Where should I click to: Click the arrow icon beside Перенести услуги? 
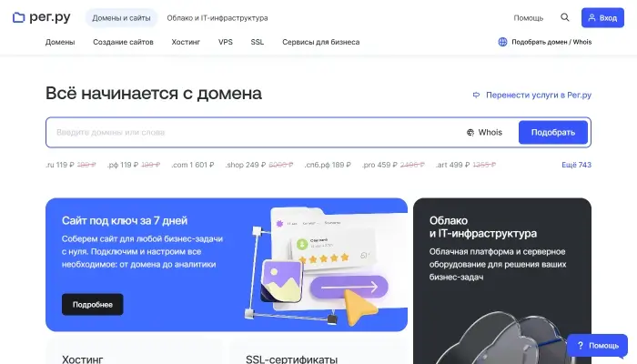tap(476, 95)
